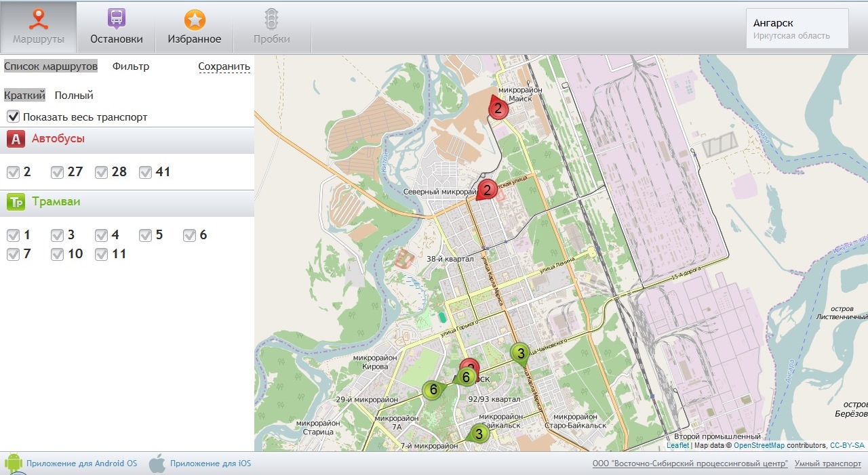Toggle bus route 27 checkbox
Image resolution: width=868 pixels, height=475 pixels.
pos(58,172)
